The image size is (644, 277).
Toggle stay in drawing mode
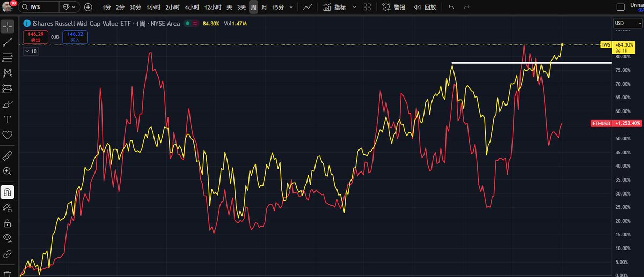point(8,207)
